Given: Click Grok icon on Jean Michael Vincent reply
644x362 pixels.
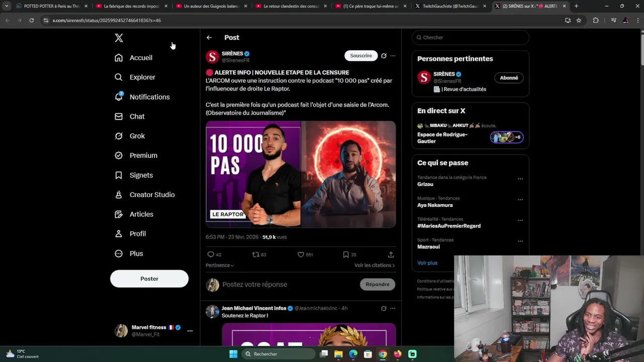Looking at the screenshot, I should click(x=384, y=309).
